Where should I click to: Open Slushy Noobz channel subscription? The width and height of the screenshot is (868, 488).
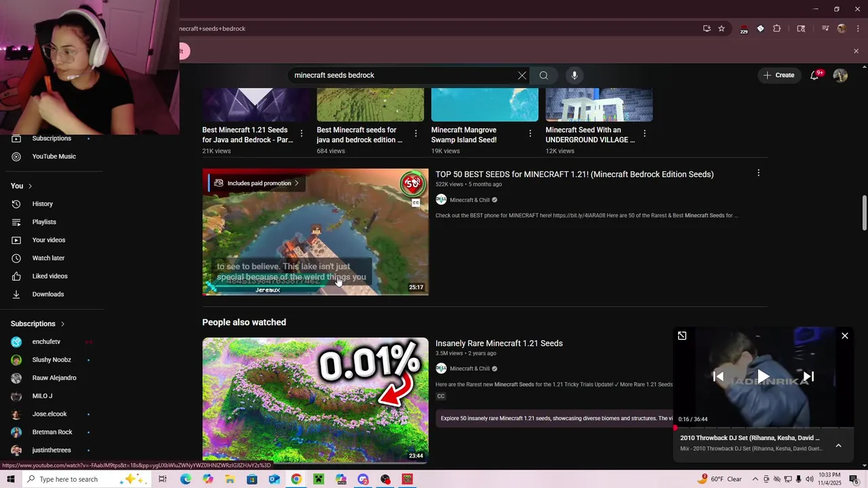click(52, 360)
